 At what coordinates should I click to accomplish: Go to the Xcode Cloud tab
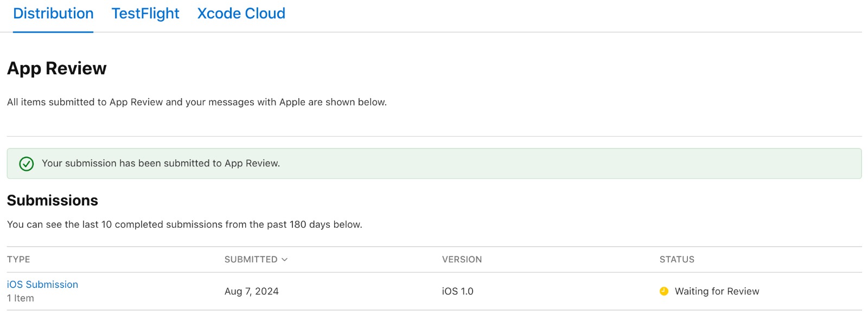click(241, 14)
